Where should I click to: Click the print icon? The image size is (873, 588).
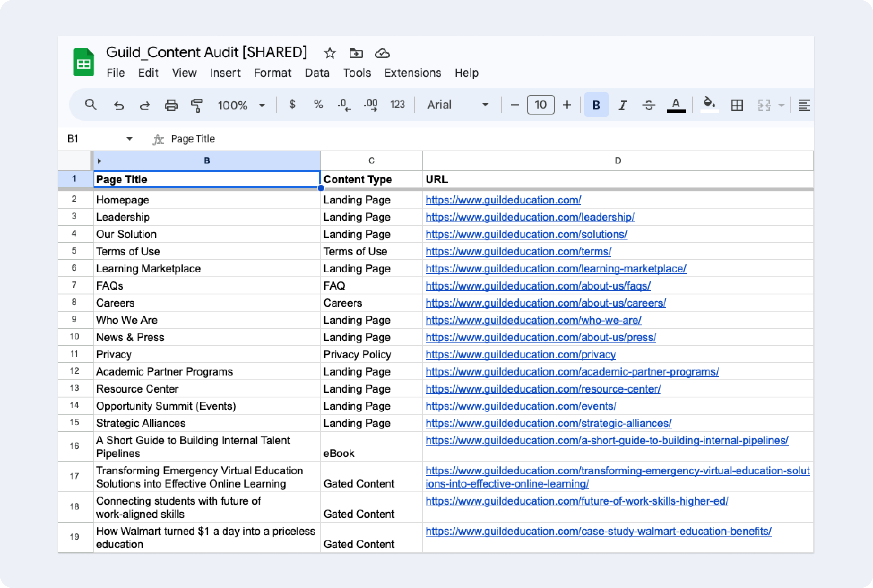pos(171,105)
